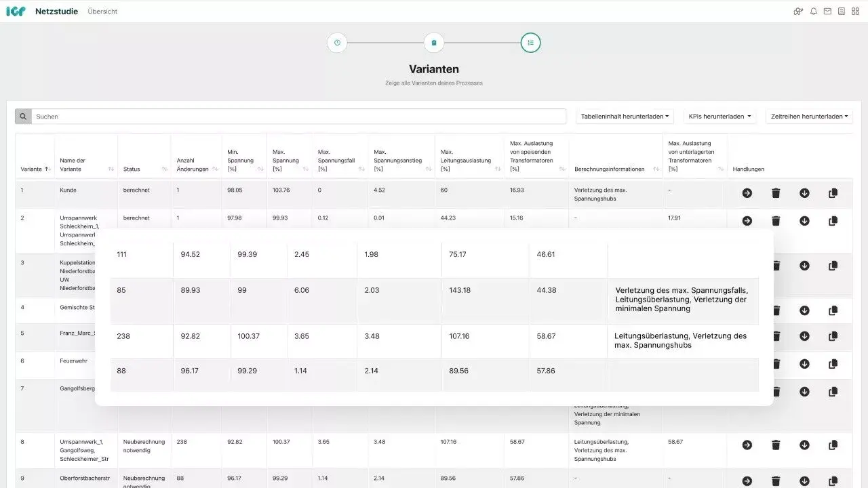Go to the clock process step
Viewport: 868px width, 488px height.
coord(337,43)
